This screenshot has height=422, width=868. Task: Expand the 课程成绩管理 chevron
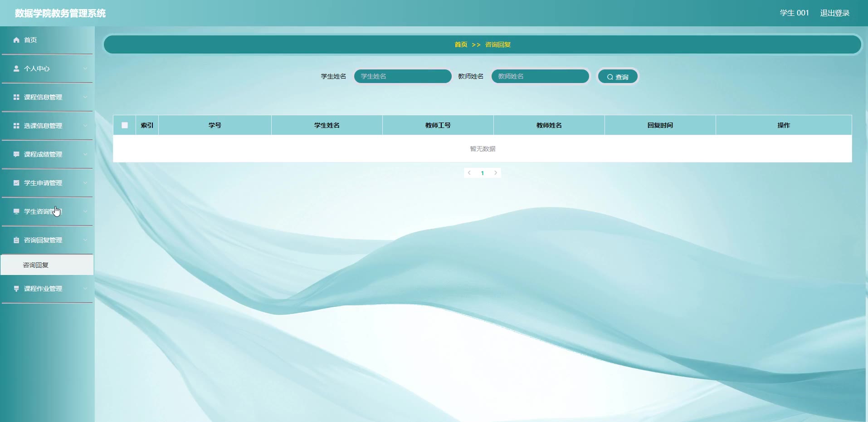tap(85, 154)
